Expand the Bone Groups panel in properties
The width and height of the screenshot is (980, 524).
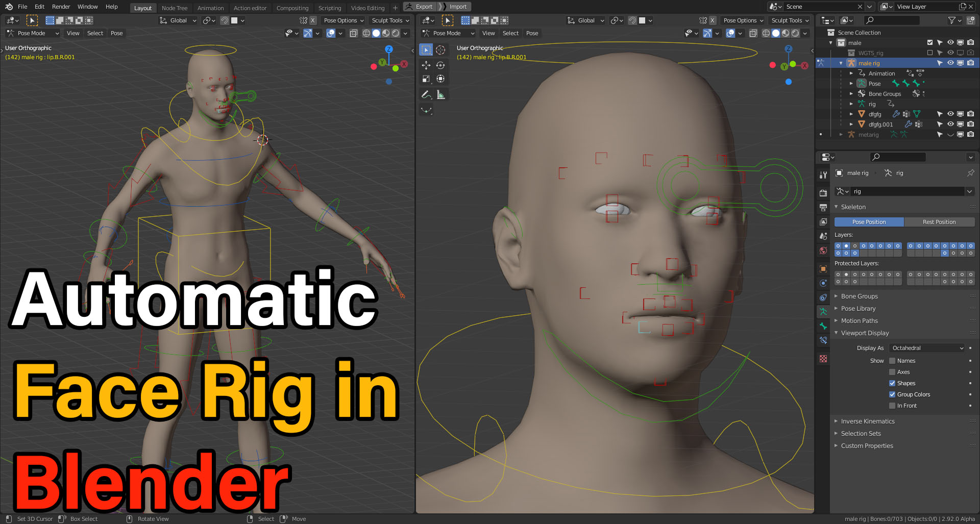click(x=860, y=296)
